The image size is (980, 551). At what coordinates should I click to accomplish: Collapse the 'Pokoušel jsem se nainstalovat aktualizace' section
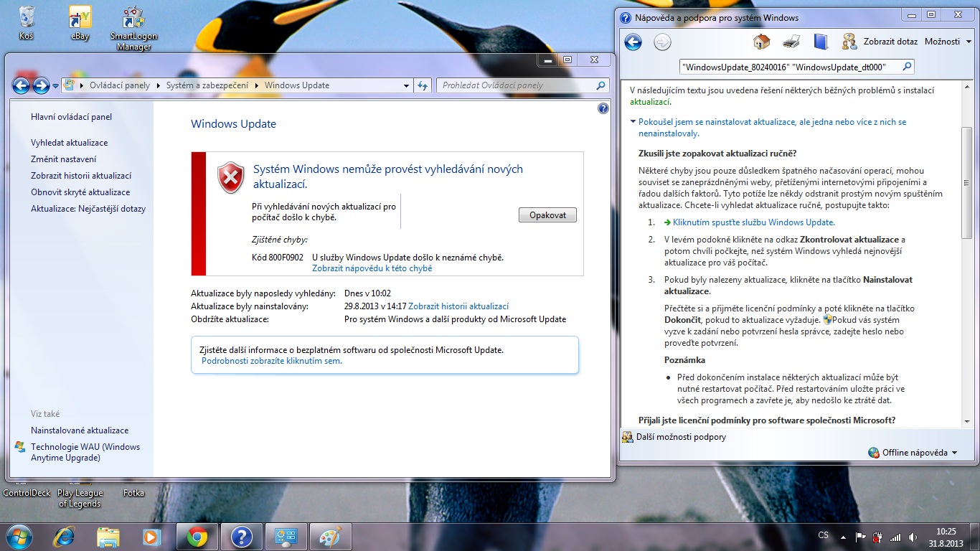(633, 122)
